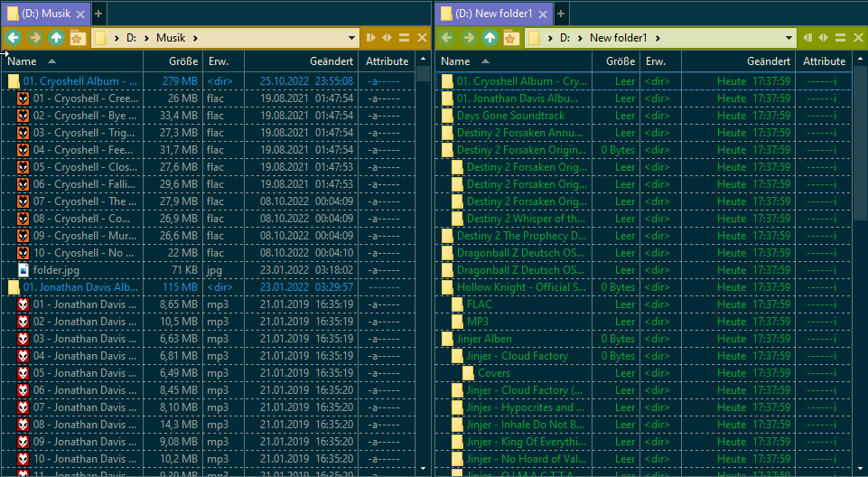Open the path history dropdown in the Musik pane
868x477 pixels.
pos(351,38)
